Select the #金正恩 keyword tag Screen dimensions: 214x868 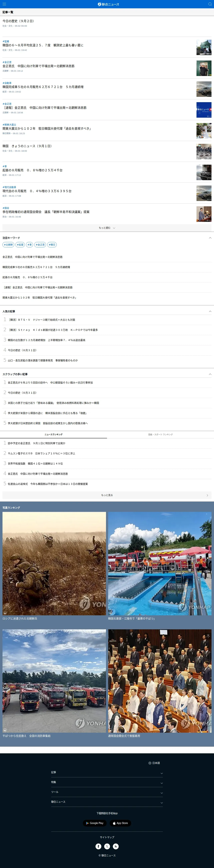coord(40,245)
